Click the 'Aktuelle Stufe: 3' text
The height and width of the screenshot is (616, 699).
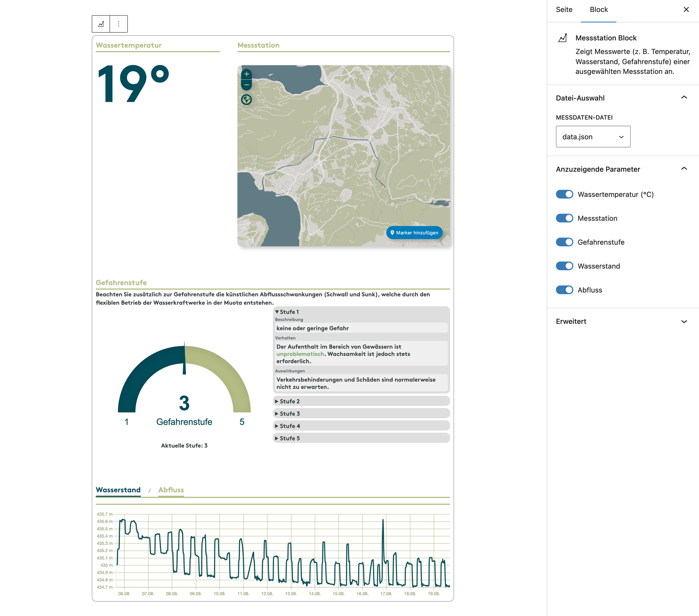184,445
